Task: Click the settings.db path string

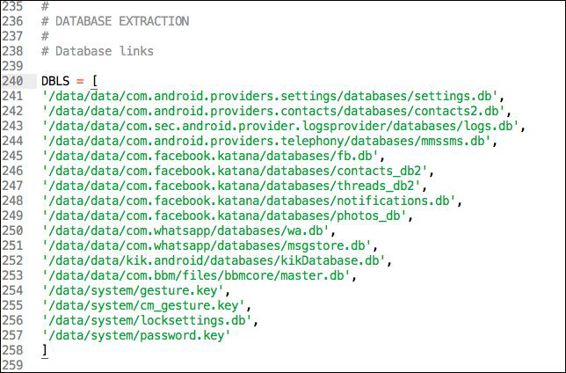Action: (270, 96)
